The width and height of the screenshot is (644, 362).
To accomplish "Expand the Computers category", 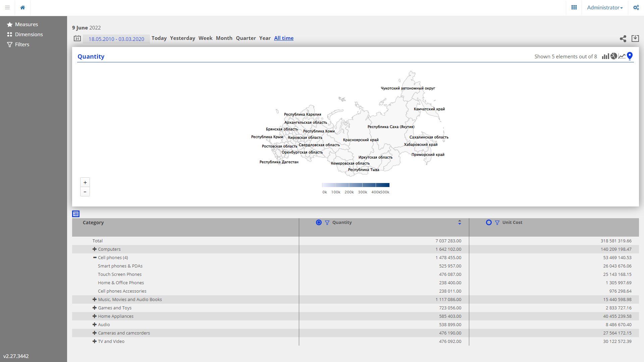I will [95, 249].
